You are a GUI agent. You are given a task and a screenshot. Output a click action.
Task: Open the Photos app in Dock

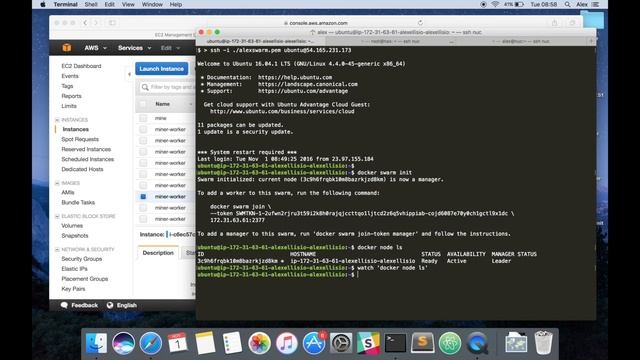(x=259, y=343)
